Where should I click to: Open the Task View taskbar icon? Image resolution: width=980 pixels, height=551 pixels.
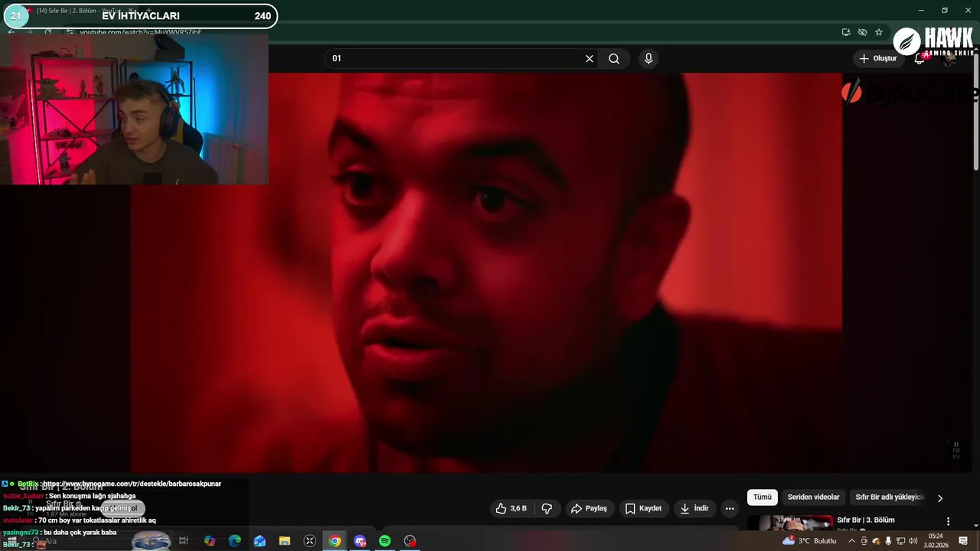[184, 541]
